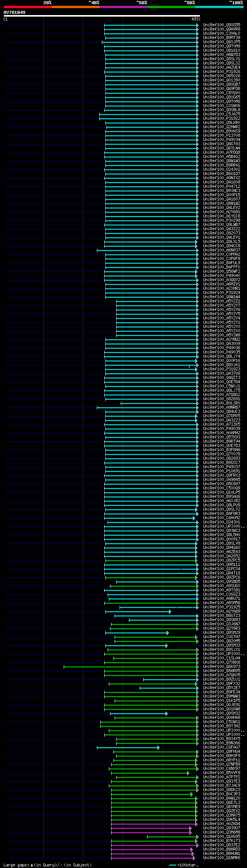
Task: Select hit label UniRef100_Q8LJT5
Action: pos(222,390)
